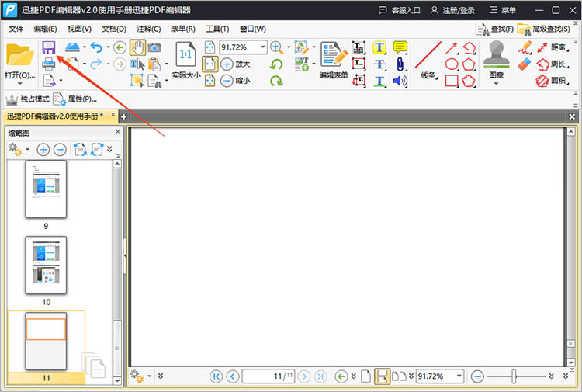This screenshot has width=582, height=392.
Task: Click the paperclip File Attachment tool
Action: tap(400, 64)
